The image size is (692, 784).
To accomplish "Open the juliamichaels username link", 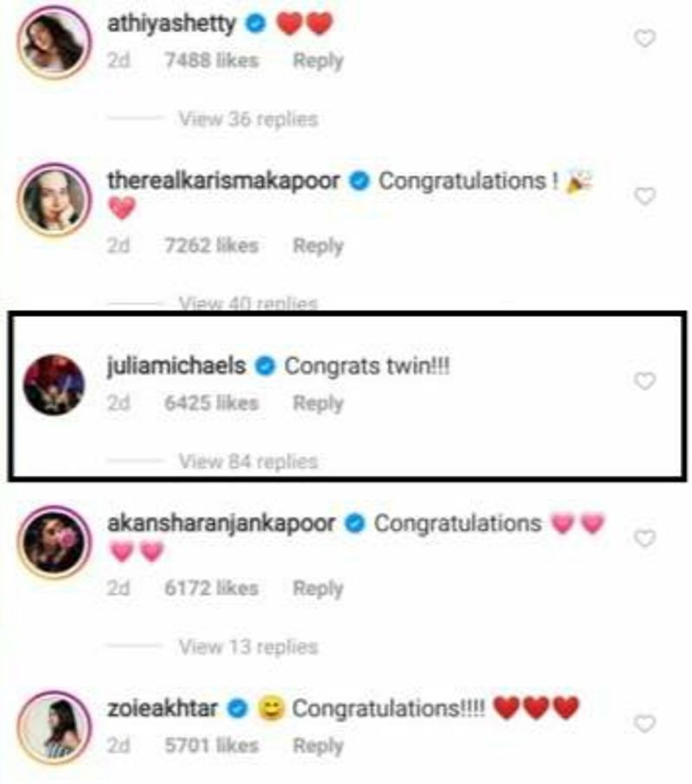I will (176, 366).
